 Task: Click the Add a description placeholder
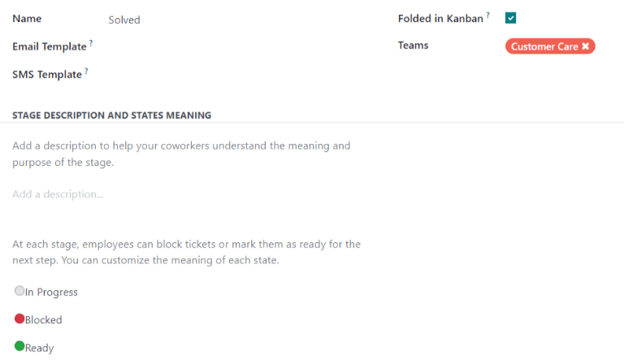[x=58, y=194]
